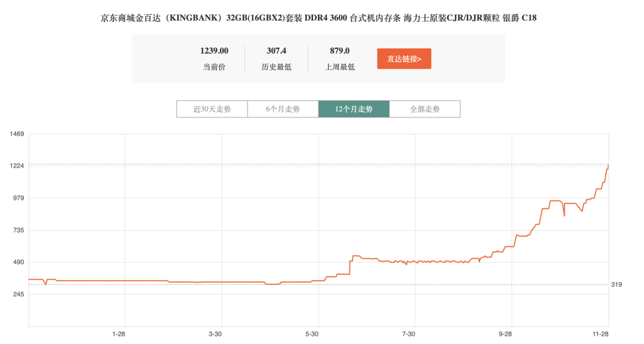Click the 735 y-axis label
This screenshot has height=344, width=644.
tap(17, 230)
